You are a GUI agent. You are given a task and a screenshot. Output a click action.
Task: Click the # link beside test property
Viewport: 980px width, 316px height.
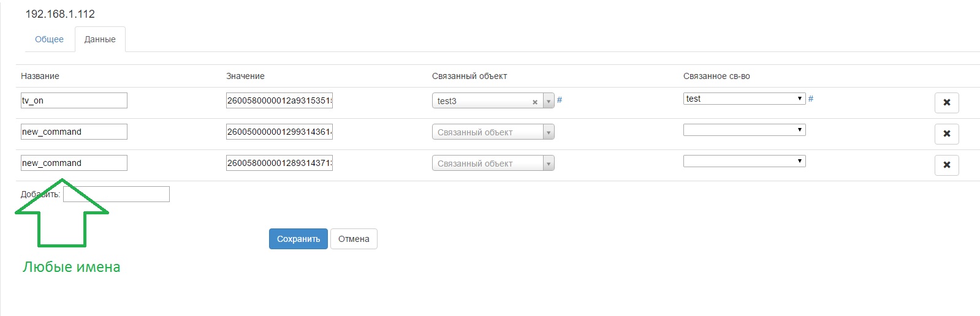pos(811,99)
